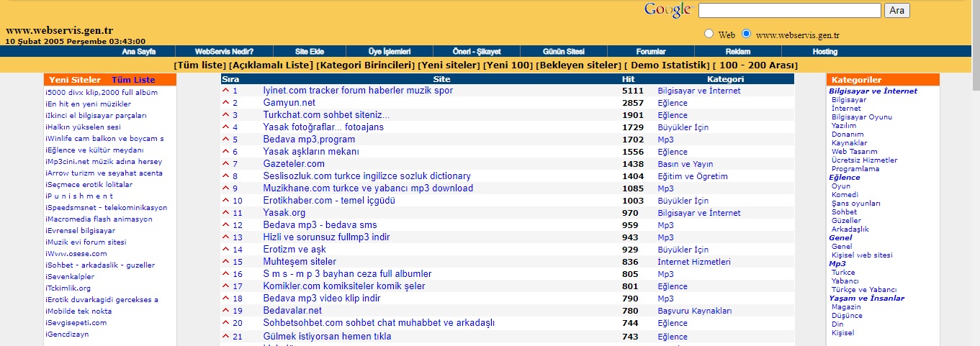Open the 100 - 200 Arası link

click(x=758, y=65)
